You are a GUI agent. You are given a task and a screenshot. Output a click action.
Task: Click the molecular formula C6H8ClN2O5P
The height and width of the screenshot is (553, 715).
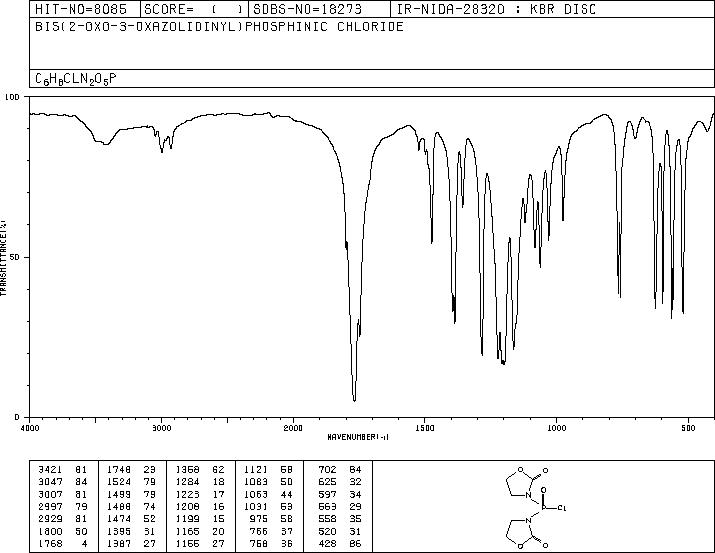click(76, 79)
